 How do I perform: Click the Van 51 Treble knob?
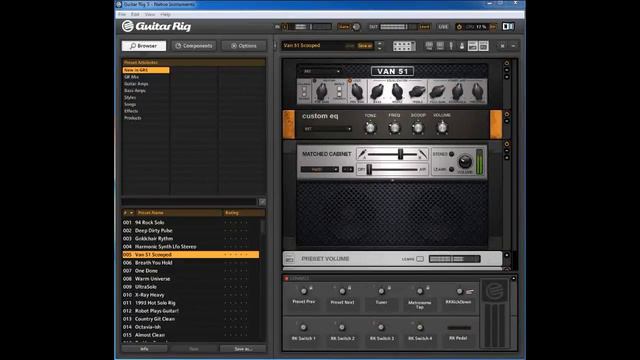pos(417,91)
